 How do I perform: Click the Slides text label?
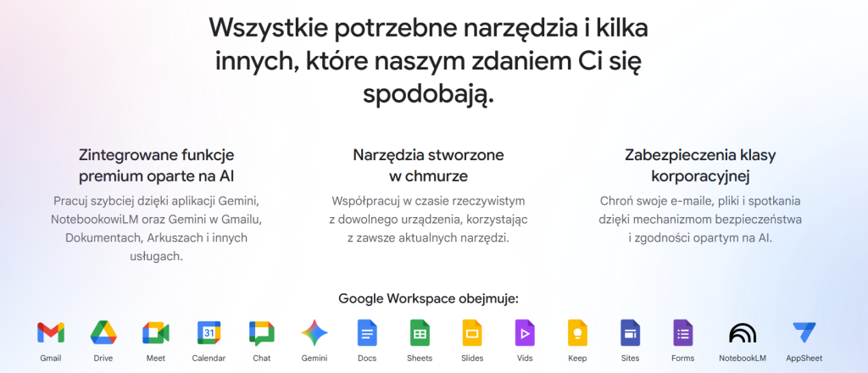point(472,358)
